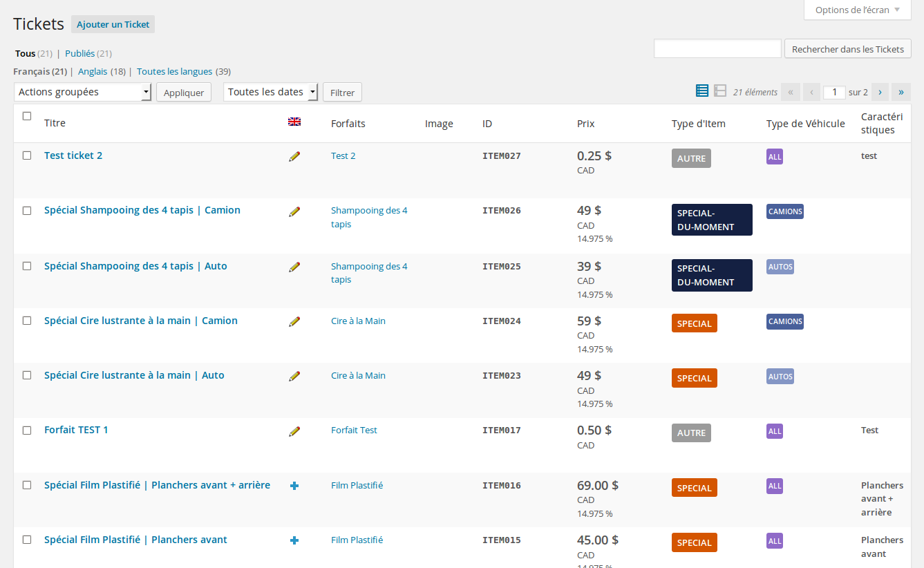Go to next page with arrow icon
The image size is (924, 568).
[880, 91]
